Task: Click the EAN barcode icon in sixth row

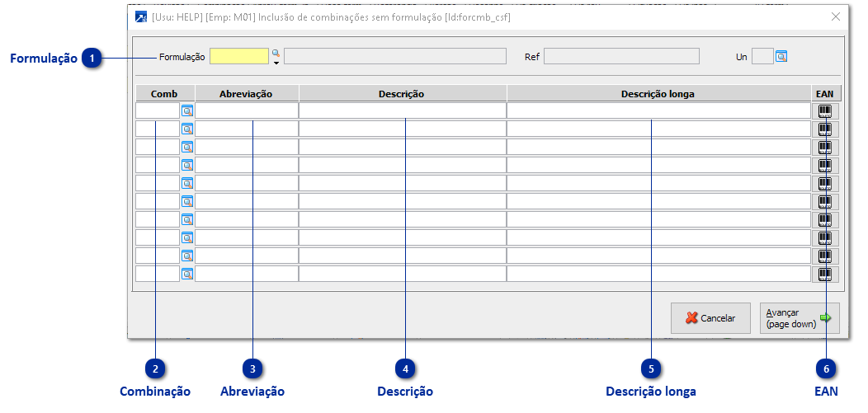Action: (x=825, y=201)
